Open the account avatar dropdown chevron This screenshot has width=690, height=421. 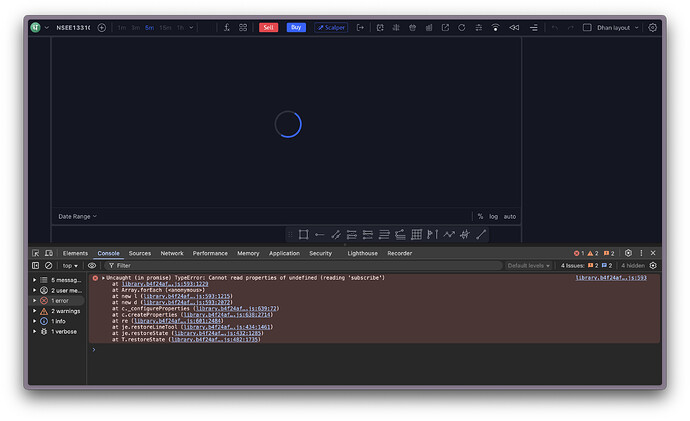tap(46, 28)
